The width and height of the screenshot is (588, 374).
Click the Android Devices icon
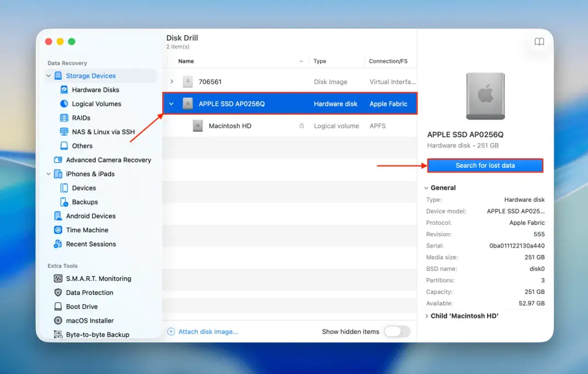point(58,216)
